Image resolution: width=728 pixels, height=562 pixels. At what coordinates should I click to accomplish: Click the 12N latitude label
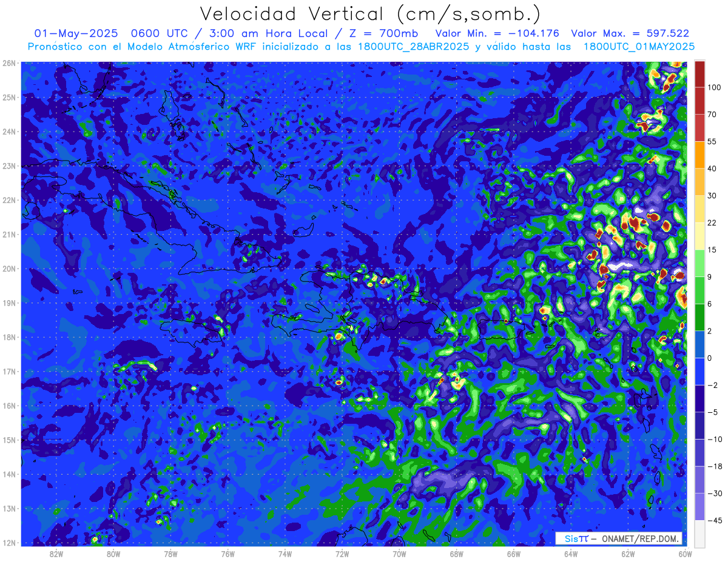tap(8, 543)
